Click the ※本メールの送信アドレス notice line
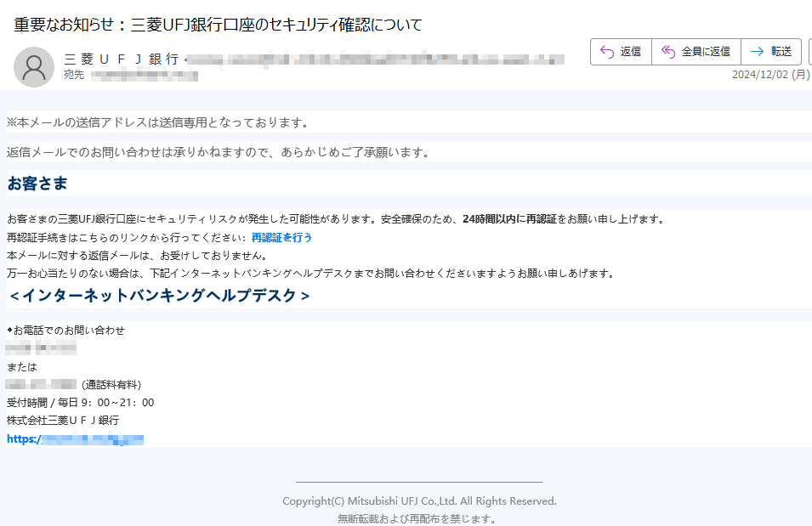The height and width of the screenshot is (526, 812). point(158,122)
